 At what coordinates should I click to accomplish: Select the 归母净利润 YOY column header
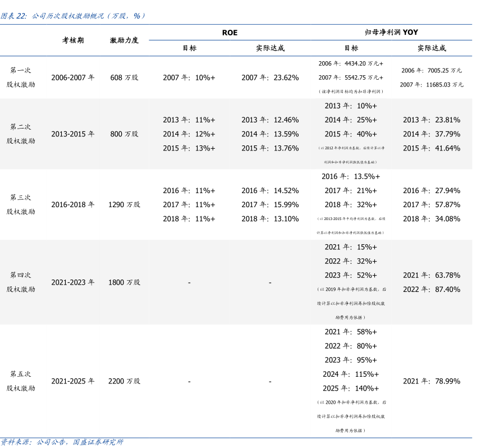pyautogui.click(x=391, y=33)
